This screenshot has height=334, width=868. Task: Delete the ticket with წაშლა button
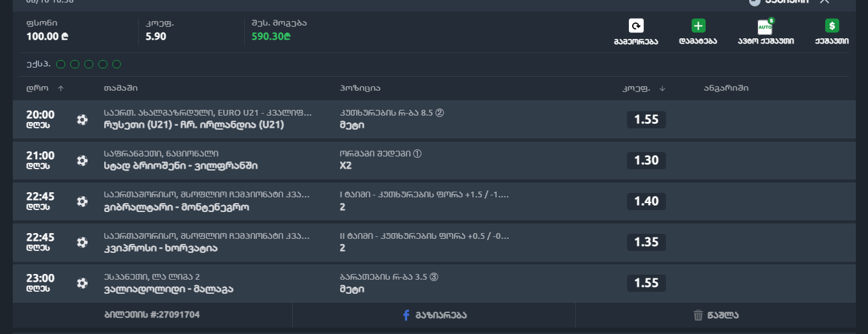pyautogui.click(x=716, y=315)
